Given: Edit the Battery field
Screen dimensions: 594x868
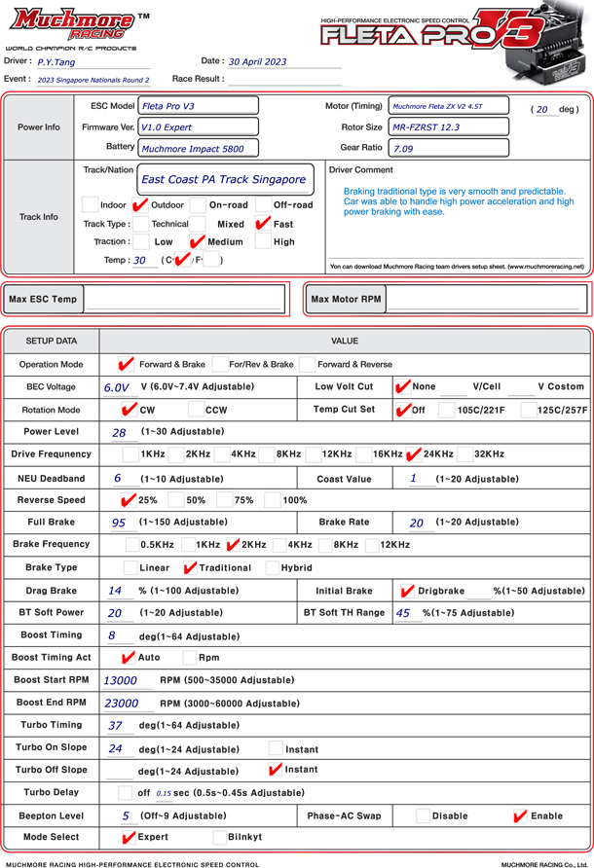Looking at the screenshot, I should pos(198,148).
